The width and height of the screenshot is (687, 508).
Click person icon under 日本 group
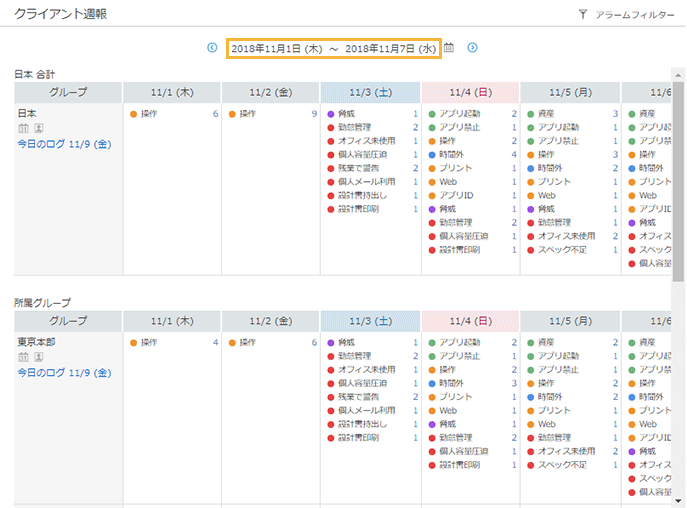pyautogui.click(x=38, y=128)
